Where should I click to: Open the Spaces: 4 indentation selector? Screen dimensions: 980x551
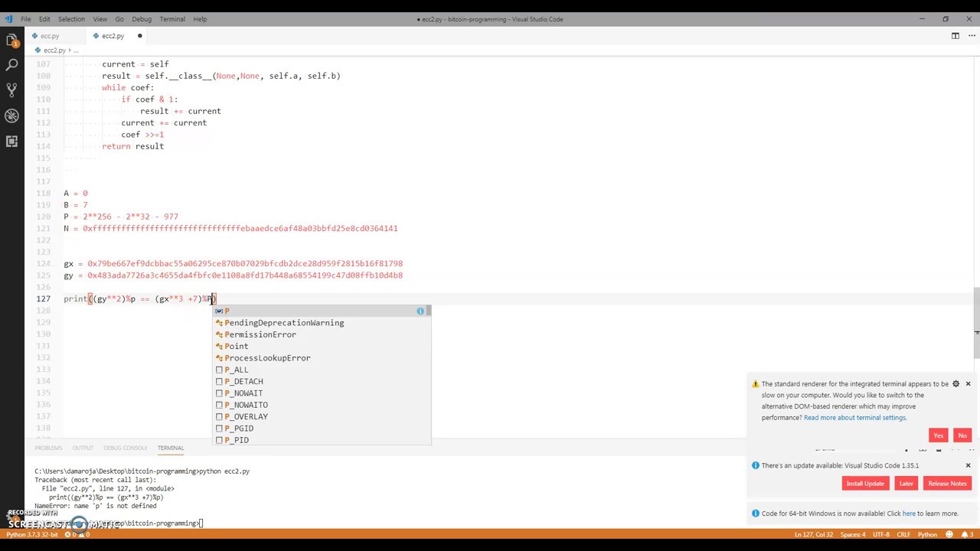[x=852, y=534]
